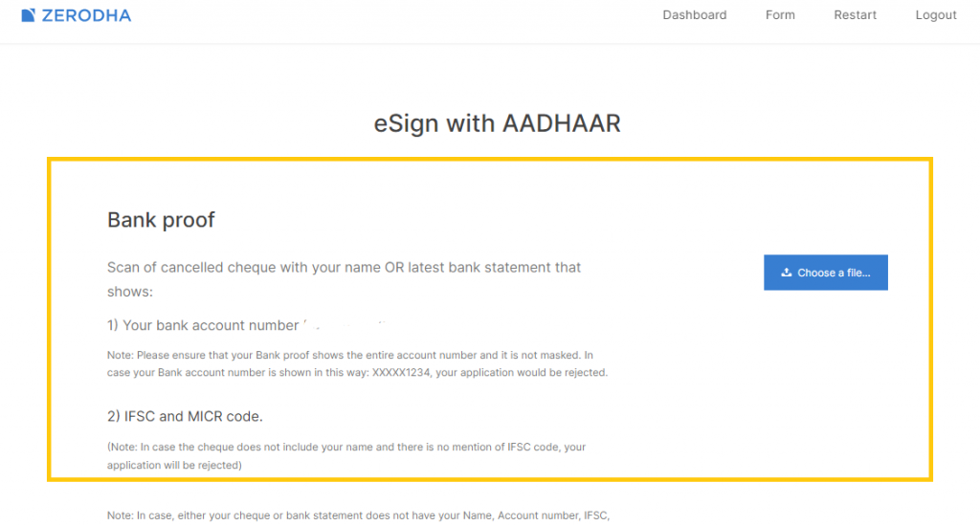This screenshot has width=980, height=526.
Task: Click the eSign with AADHAAR heading
Action: point(497,123)
